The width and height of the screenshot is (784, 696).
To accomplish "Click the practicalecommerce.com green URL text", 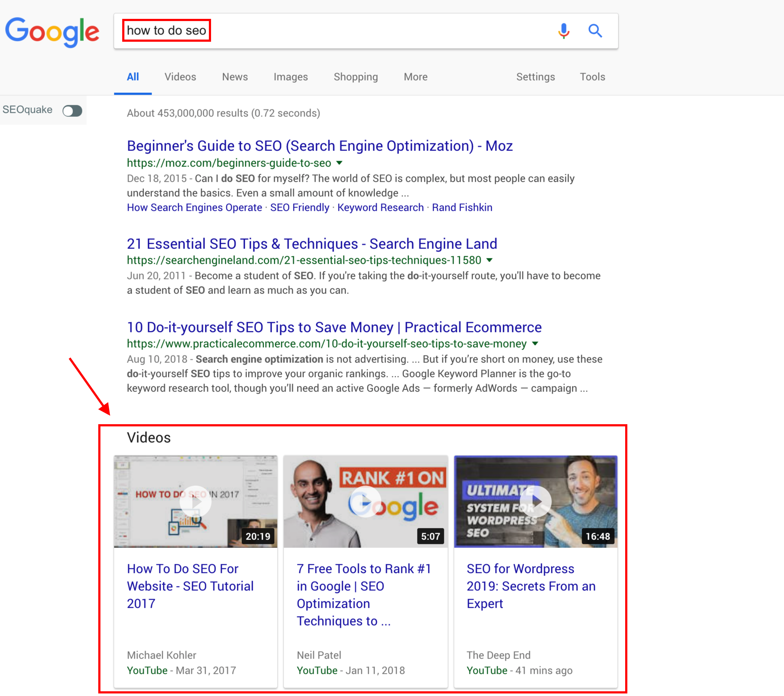I will click(327, 344).
